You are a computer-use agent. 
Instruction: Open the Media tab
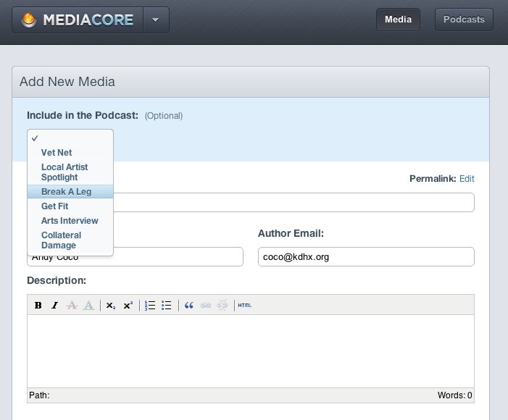click(398, 20)
